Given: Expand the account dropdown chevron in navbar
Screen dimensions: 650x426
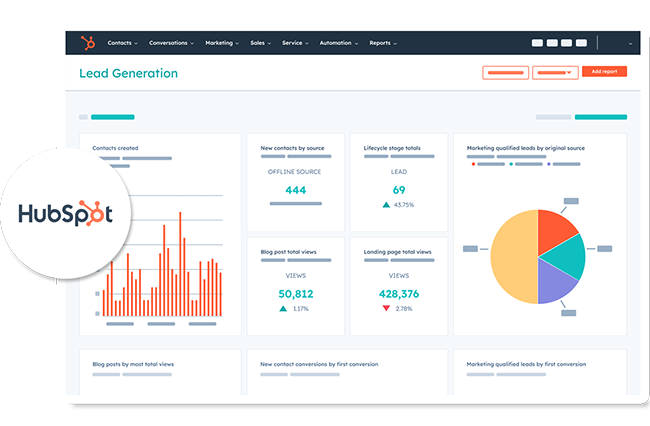Looking at the screenshot, I should (x=630, y=43).
